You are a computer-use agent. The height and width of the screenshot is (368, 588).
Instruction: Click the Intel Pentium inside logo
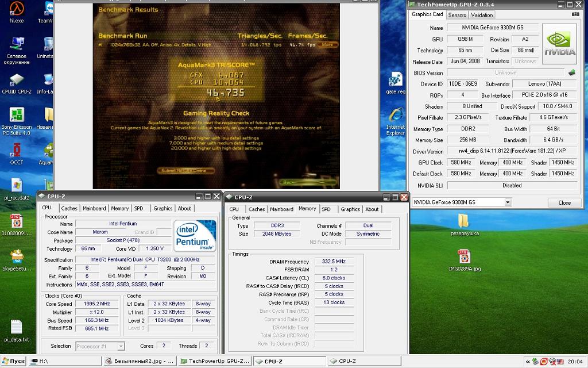tap(195, 235)
